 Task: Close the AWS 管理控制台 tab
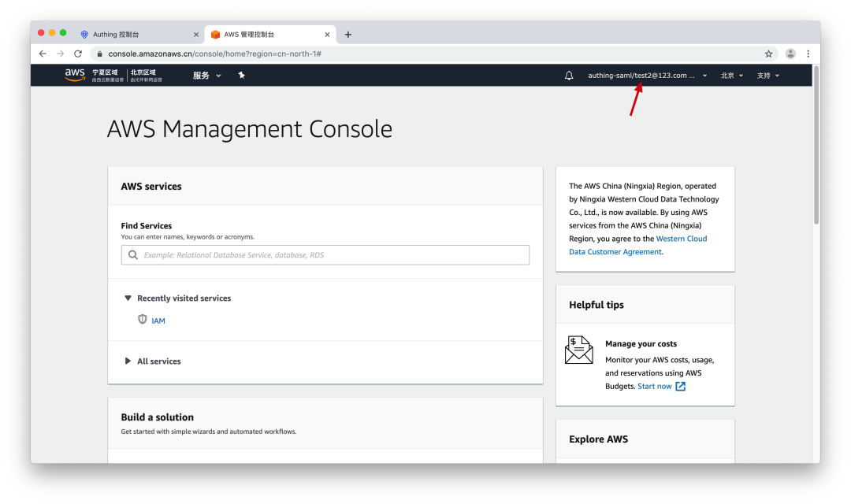point(327,35)
